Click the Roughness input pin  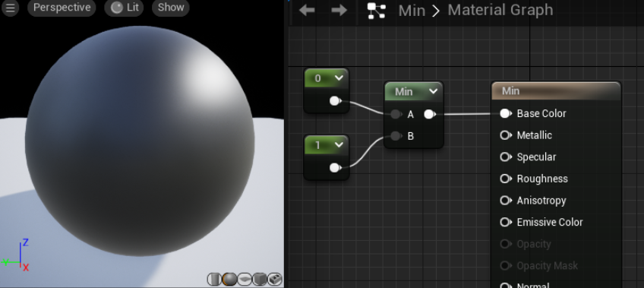coord(506,179)
